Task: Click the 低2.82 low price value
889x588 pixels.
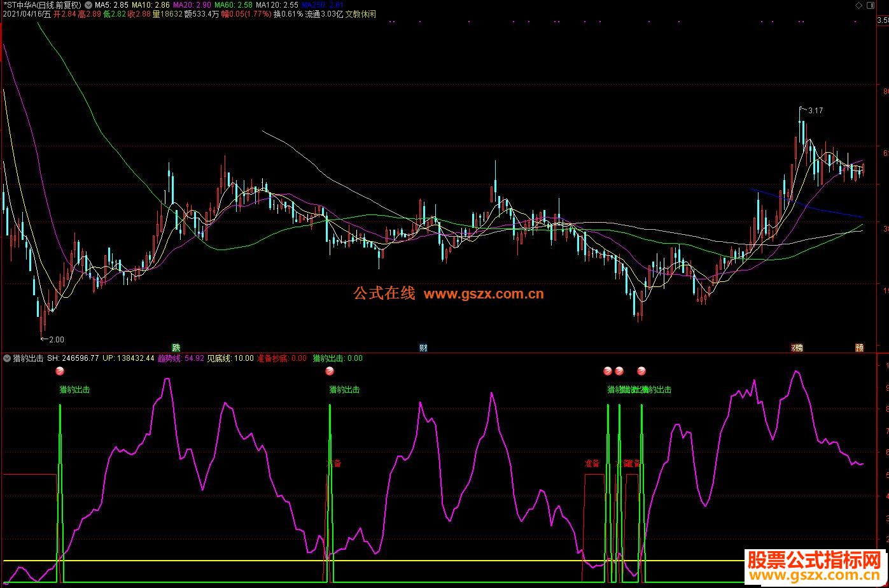Action: click(x=114, y=14)
